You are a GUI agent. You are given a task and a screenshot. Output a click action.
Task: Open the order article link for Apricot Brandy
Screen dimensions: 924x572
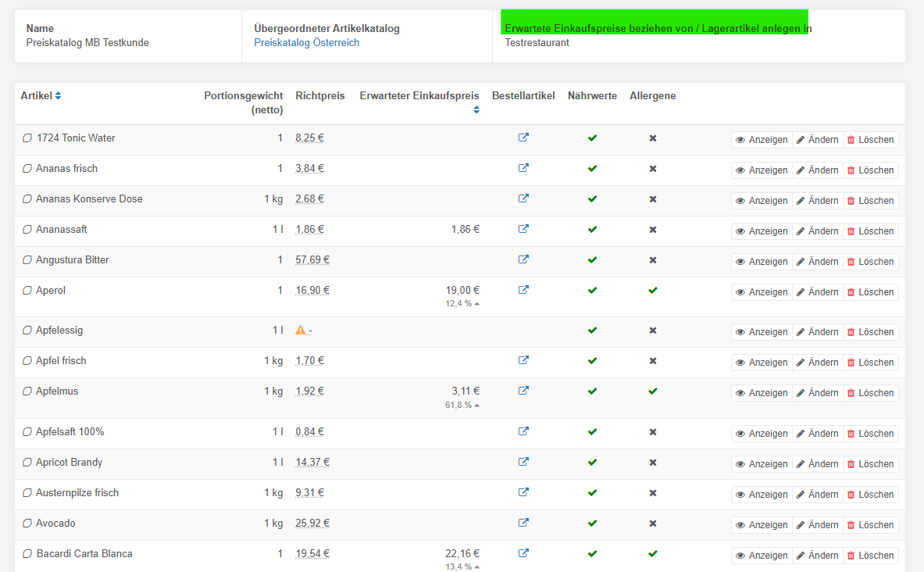(x=523, y=462)
